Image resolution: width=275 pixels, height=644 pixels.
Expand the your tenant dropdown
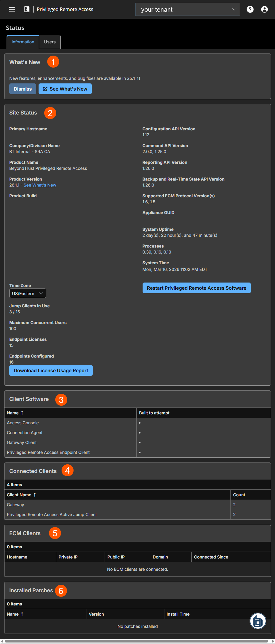coord(188,9)
